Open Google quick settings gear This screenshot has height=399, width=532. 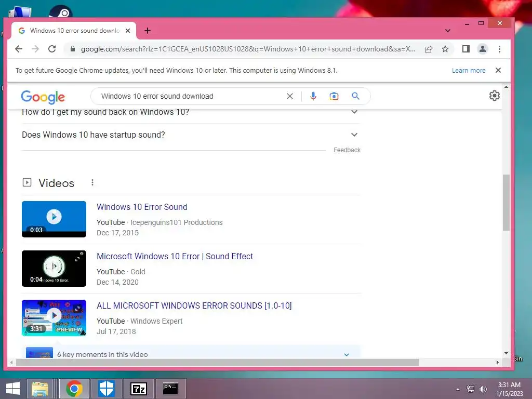pyautogui.click(x=495, y=96)
